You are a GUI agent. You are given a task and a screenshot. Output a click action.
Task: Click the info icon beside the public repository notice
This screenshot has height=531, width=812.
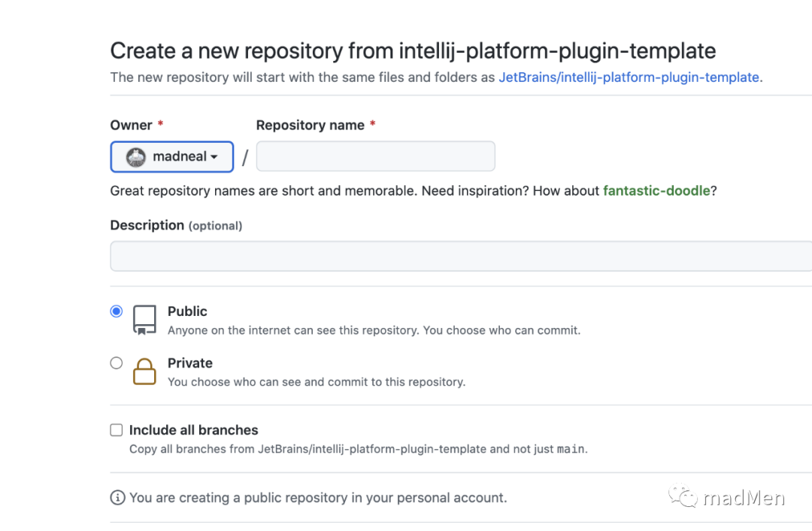[x=117, y=498]
